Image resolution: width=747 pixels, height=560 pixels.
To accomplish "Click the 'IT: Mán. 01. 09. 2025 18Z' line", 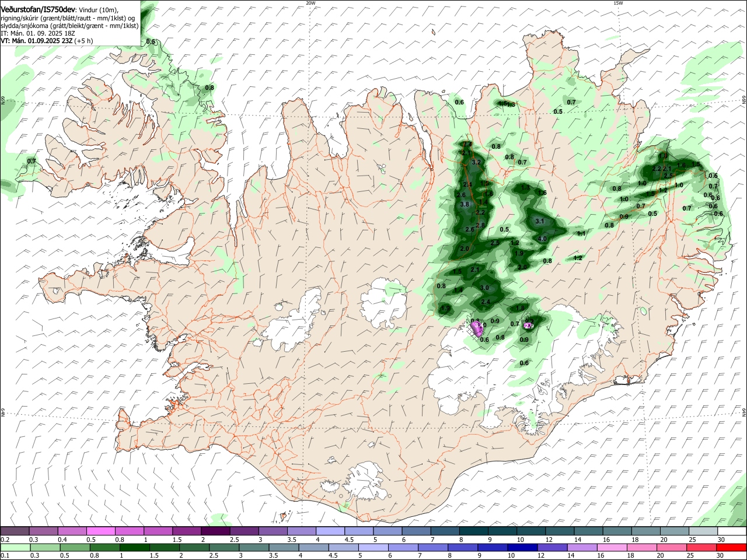I will (37, 33).
